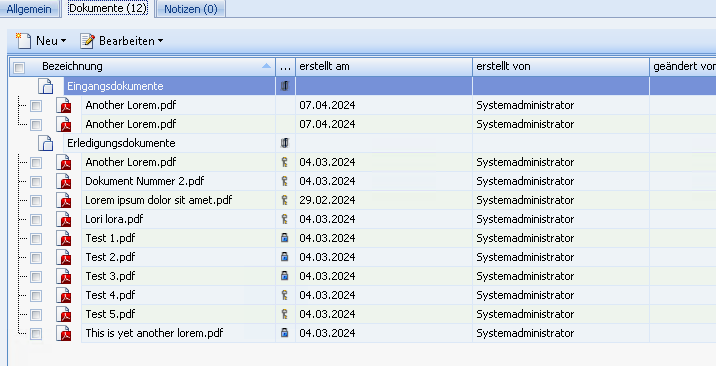
Task: Click status icon in Eingangsdokumente row
Action: (284, 86)
